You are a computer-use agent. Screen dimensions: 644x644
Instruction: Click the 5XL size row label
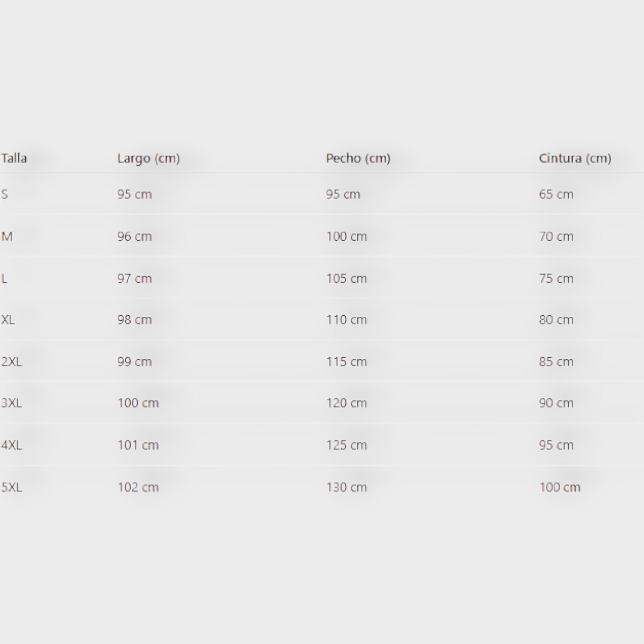click(11, 487)
